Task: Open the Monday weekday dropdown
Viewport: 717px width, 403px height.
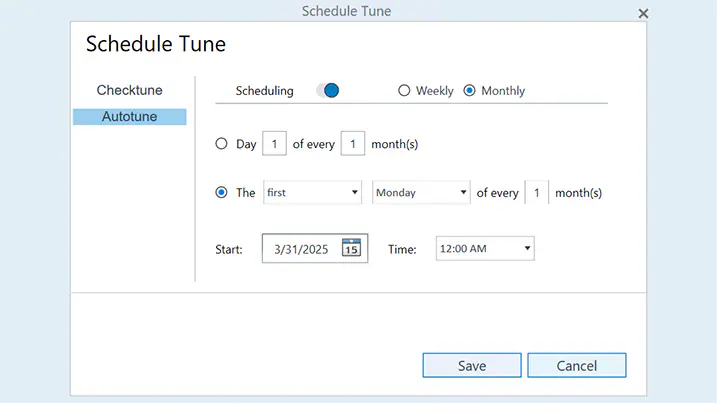Action: tap(421, 192)
